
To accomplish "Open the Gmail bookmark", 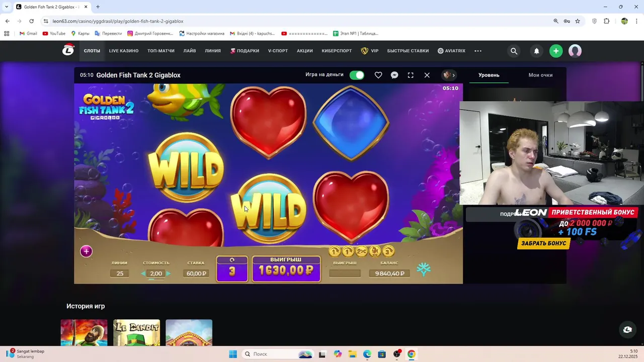I will (x=28, y=34).
